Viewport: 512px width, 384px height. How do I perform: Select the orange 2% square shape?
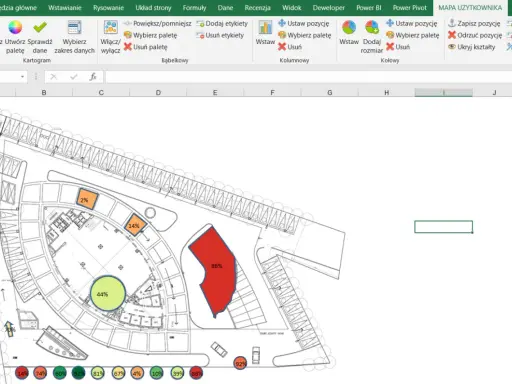tap(87, 199)
